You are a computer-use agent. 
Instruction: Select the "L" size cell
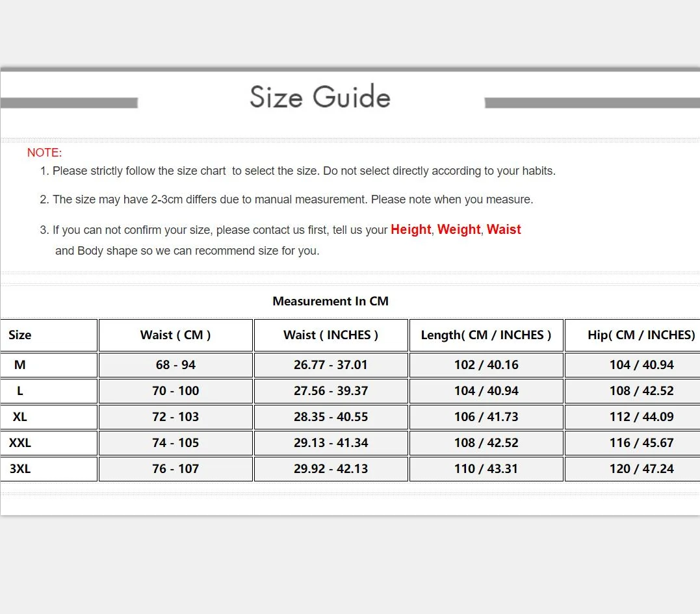pos(49,391)
